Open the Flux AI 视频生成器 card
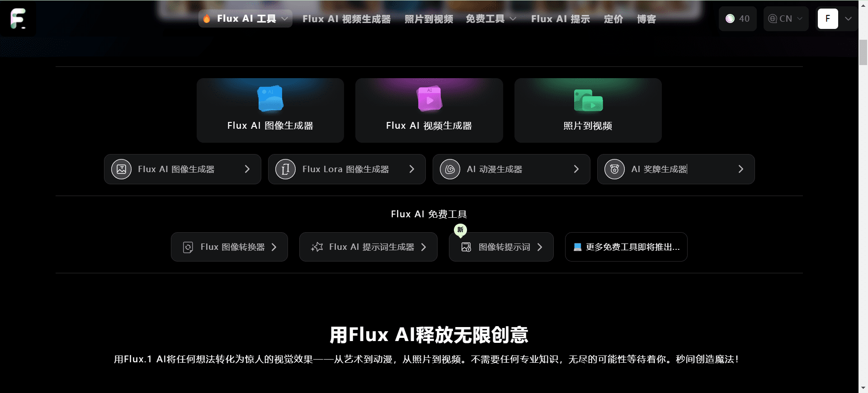 coord(429,110)
